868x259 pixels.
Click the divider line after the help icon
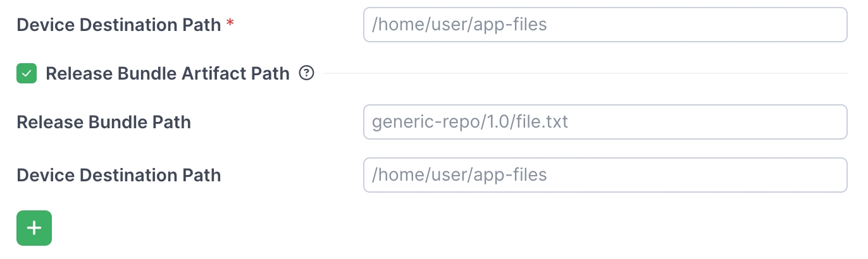pyautogui.click(x=585, y=74)
